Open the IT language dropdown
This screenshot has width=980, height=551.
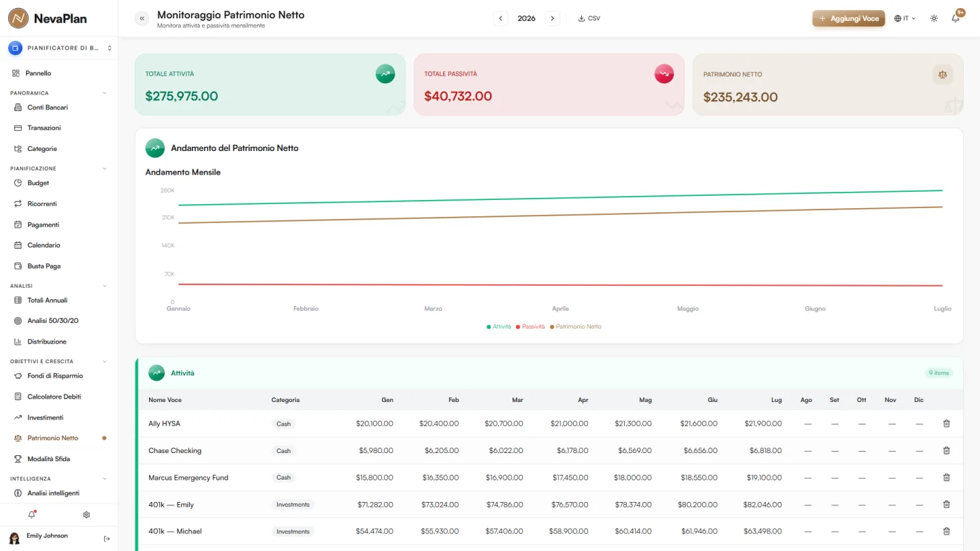click(905, 18)
